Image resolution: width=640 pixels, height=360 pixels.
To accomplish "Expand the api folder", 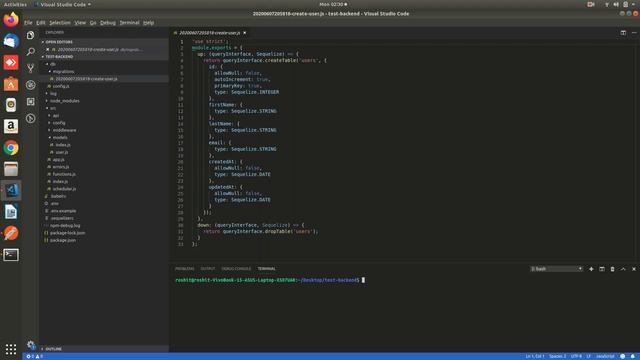I will click(x=56, y=116).
